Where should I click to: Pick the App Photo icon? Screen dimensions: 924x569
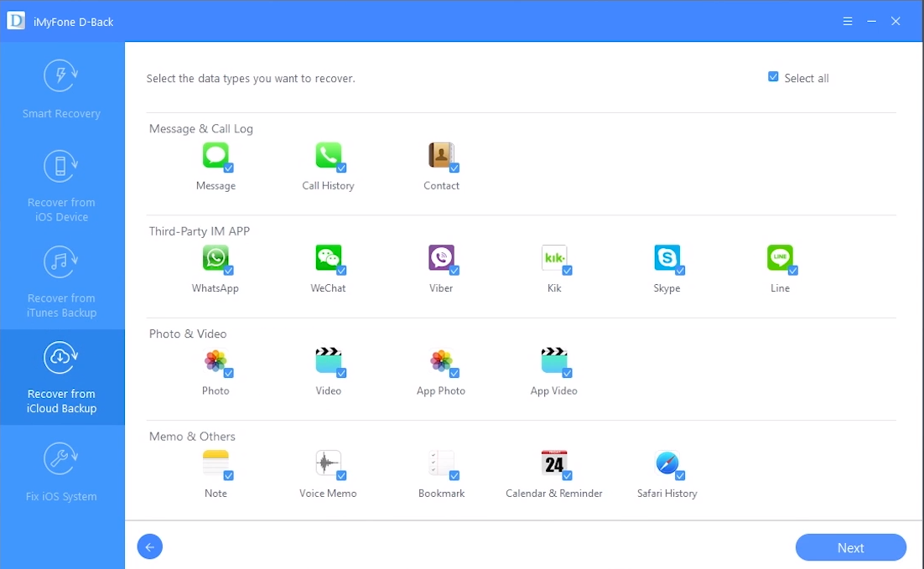point(441,360)
